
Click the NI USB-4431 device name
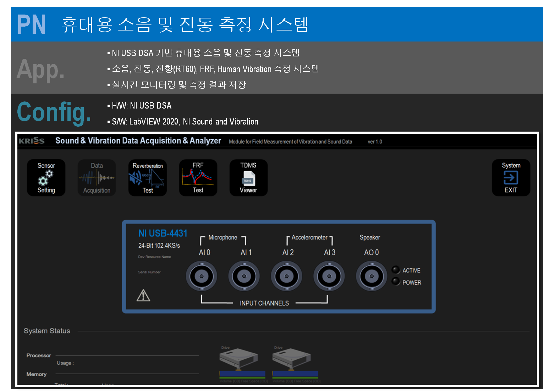(x=163, y=233)
